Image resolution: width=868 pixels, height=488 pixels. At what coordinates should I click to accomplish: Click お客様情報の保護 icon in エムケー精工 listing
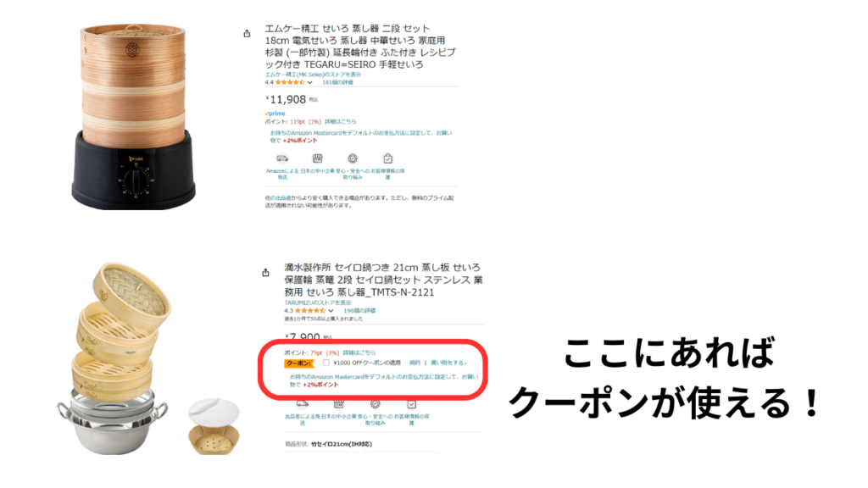(x=387, y=158)
